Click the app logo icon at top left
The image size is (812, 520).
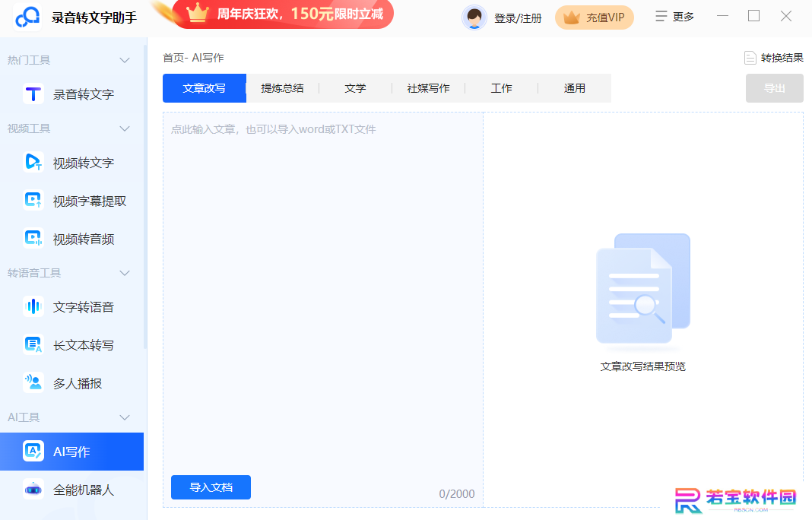click(27, 17)
